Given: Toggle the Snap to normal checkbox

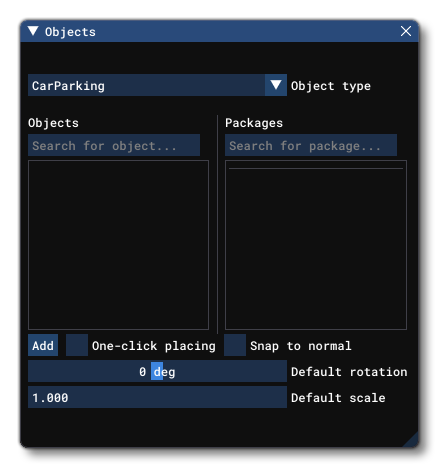Looking at the screenshot, I should click(x=235, y=345).
